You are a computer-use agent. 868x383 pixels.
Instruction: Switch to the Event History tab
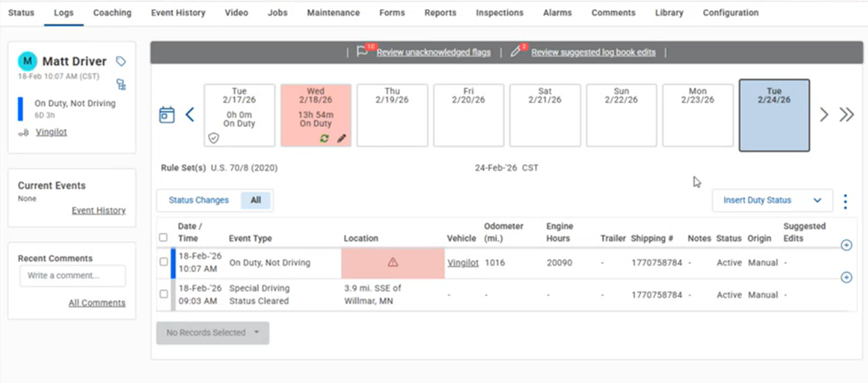tap(178, 13)
